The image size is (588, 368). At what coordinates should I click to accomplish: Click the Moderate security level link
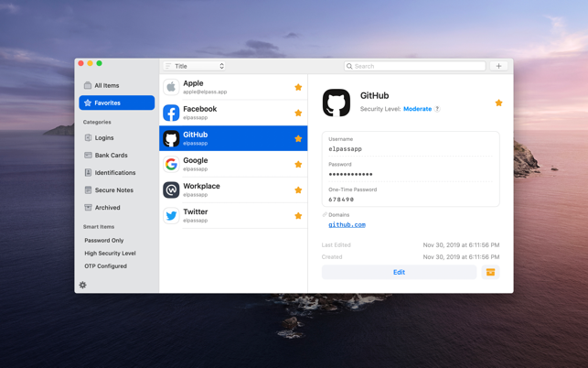(417, 109)
